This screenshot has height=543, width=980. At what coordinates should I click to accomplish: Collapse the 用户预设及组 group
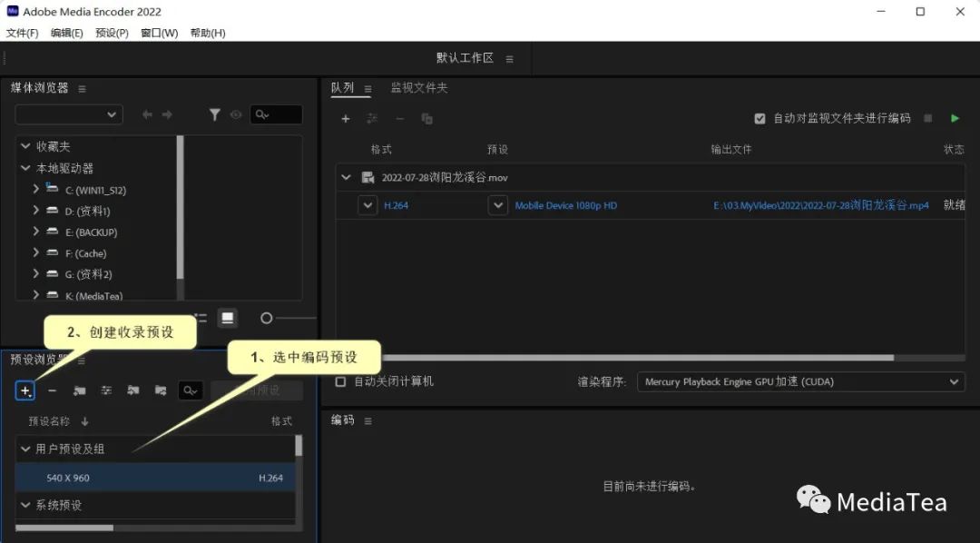25,449
